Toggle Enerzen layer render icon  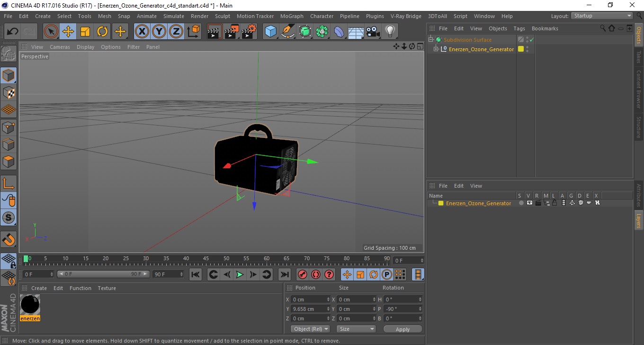click(538, 203)
